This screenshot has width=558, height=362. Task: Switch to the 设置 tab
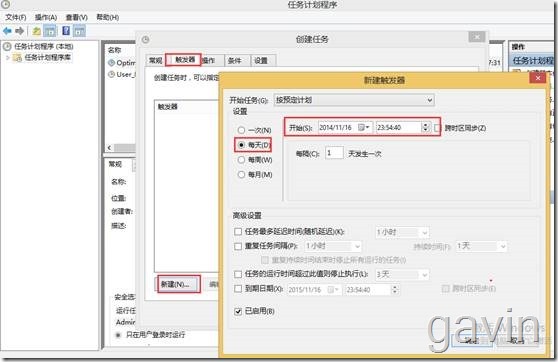261,61
